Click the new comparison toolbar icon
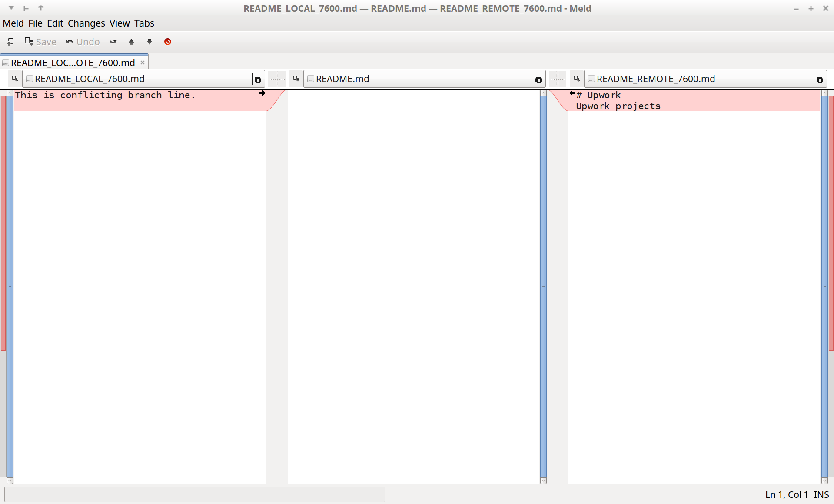 pos(10,42)
